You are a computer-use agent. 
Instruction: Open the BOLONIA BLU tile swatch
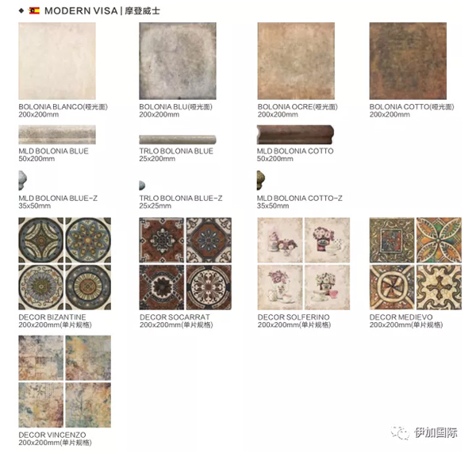point(178,61)
